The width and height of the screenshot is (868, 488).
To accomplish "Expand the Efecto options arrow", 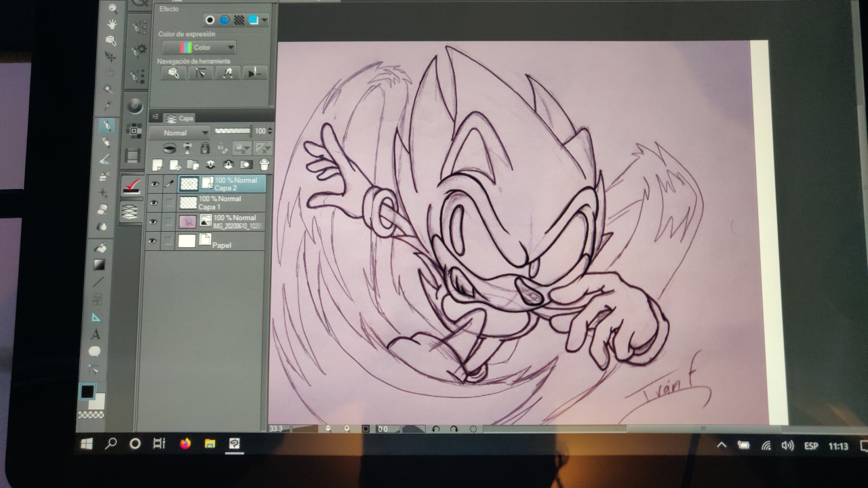I will coord(264,20).
